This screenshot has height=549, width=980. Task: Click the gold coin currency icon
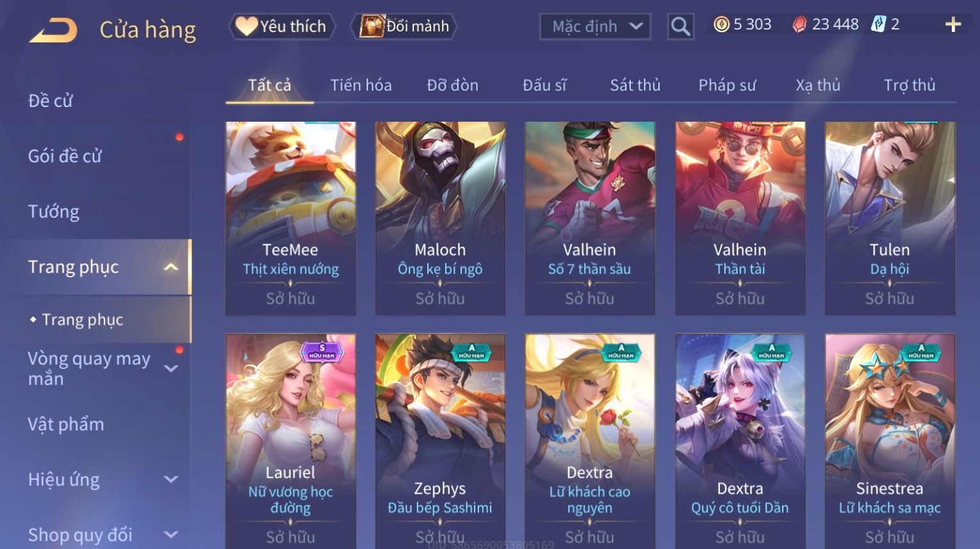(721, 25)
